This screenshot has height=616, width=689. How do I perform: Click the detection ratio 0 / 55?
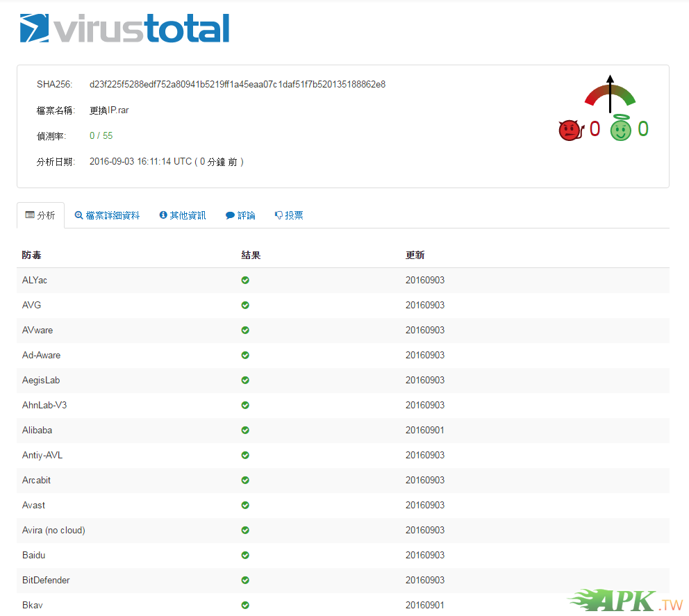101,135
